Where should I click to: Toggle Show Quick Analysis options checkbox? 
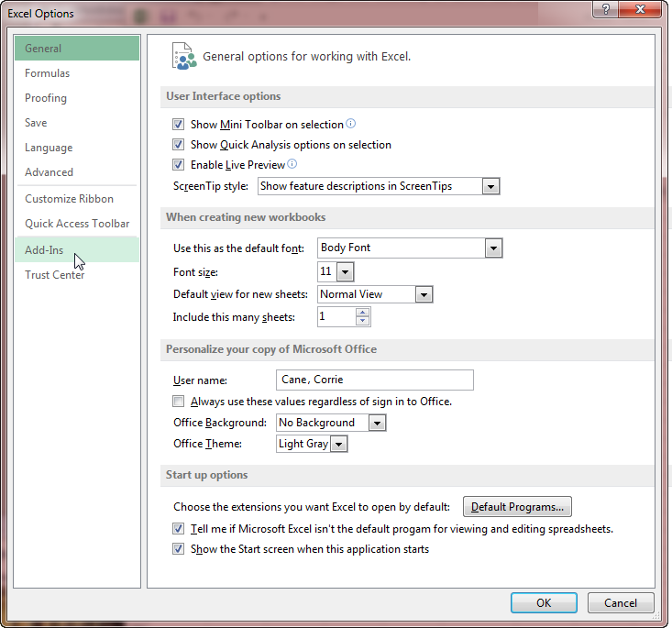[x=179, y=145]
